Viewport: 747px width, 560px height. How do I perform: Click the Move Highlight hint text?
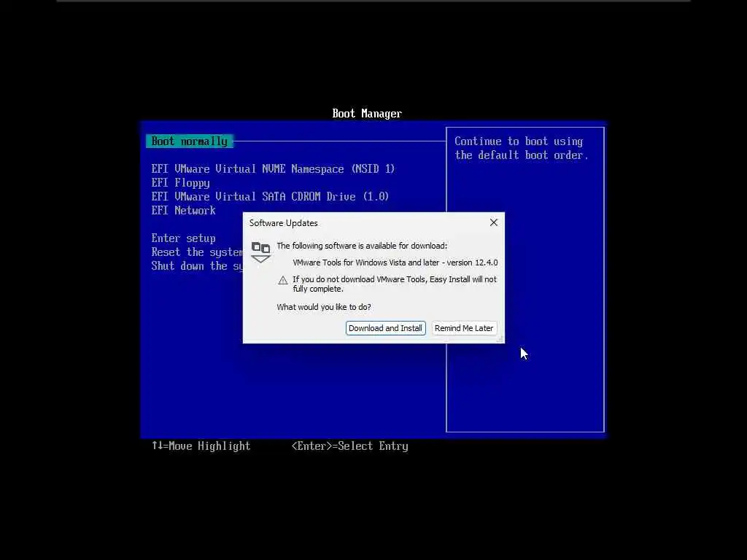pyautogui.click(x=201, y=446)
